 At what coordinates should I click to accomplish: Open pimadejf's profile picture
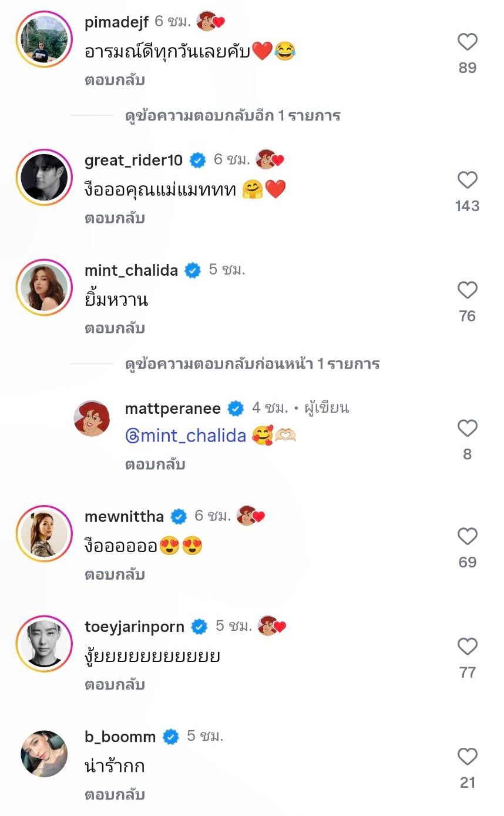click(44, 39)
